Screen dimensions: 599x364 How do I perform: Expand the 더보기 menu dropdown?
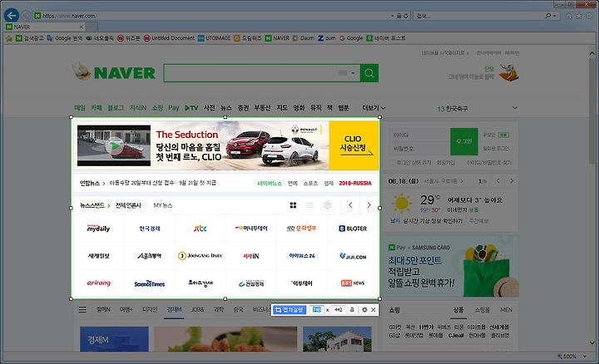(374, 108)
